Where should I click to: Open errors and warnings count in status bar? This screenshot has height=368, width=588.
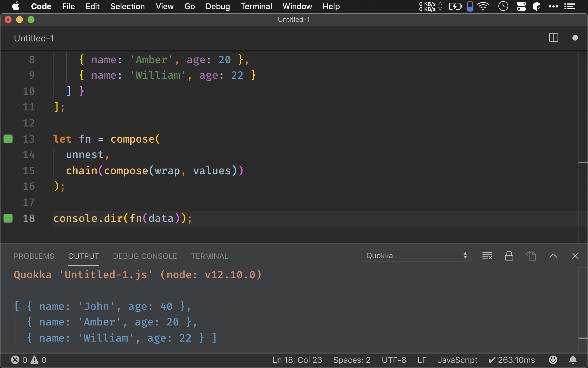pyautogui.click(x=28, y=360)
